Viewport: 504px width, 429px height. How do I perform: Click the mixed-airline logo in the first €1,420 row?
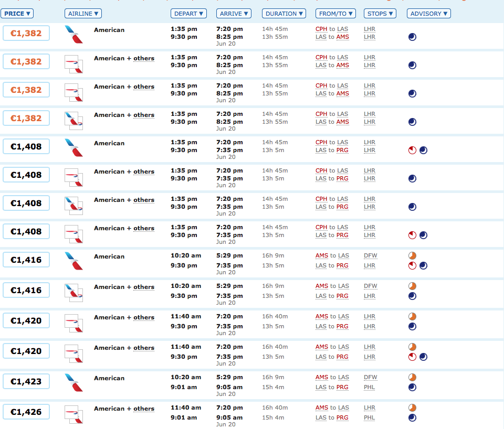pyautogui.click(x=73, y=323)
